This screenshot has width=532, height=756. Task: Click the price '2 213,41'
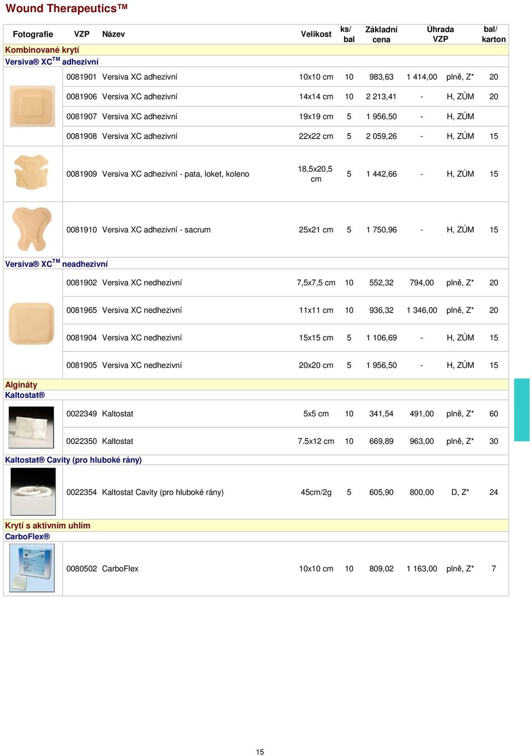(381, 96)
